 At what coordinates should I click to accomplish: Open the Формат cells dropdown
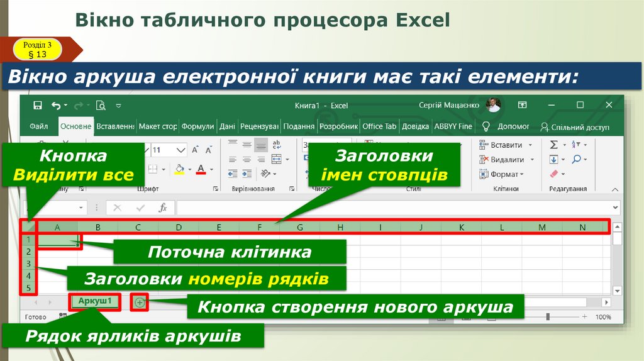[501, 174]
